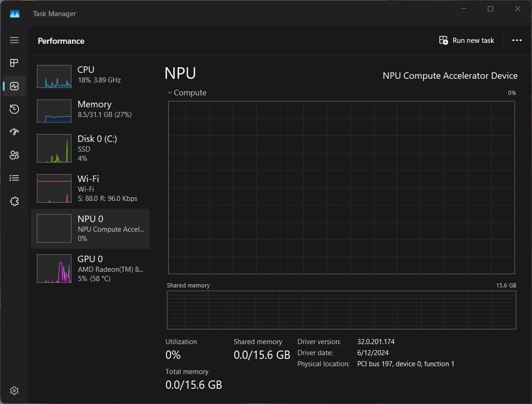Image resolution: width=532 pixels, height=404 pixels.
Task: Open Task Manager settings gear
Action: click(14, 391)
